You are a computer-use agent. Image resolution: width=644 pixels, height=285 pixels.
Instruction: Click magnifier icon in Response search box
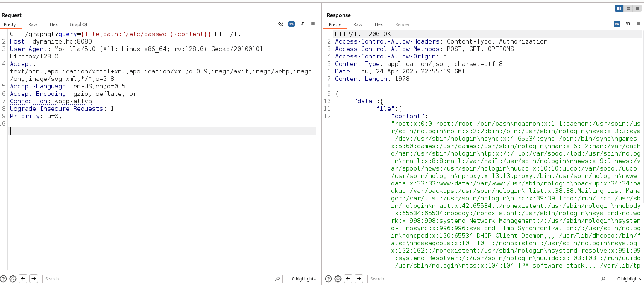click(603, 279)
